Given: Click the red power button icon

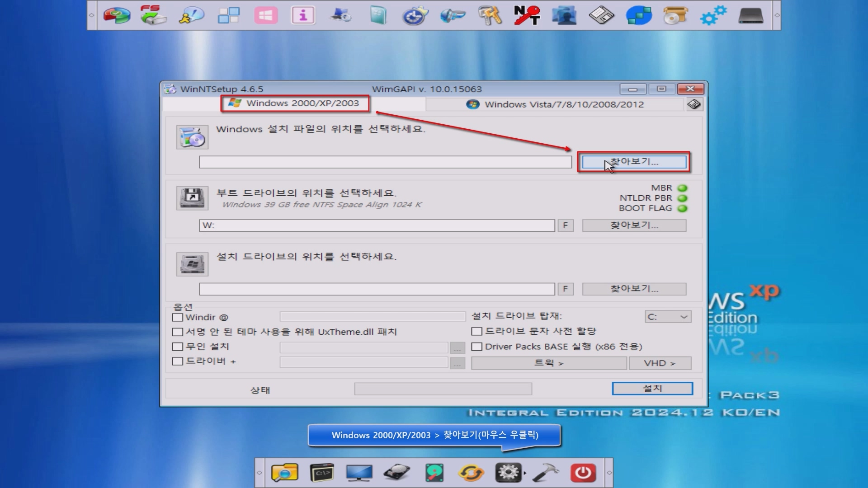Looking at the screenshot, I should tap(583, 473).
